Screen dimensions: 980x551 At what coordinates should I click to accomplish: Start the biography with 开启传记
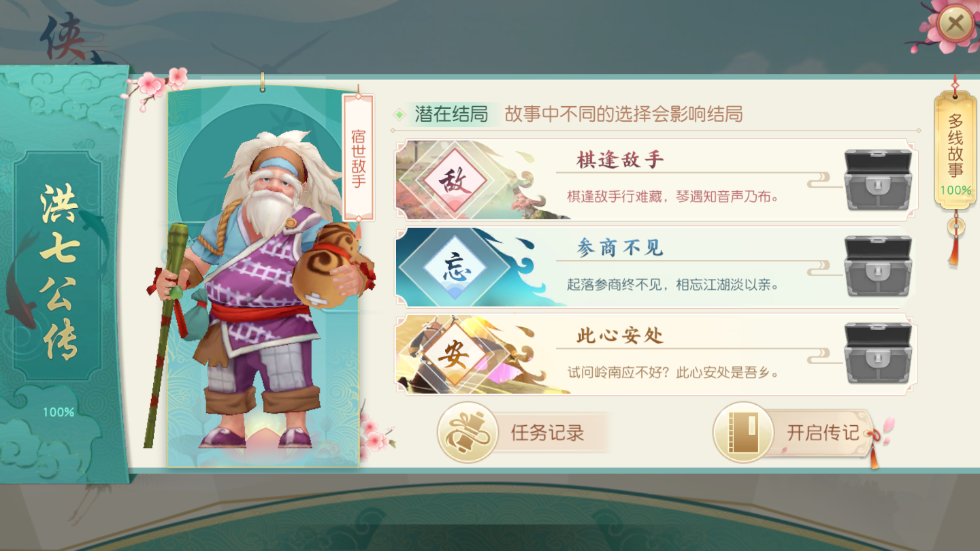pyautogui.click(x=795, y=433)
